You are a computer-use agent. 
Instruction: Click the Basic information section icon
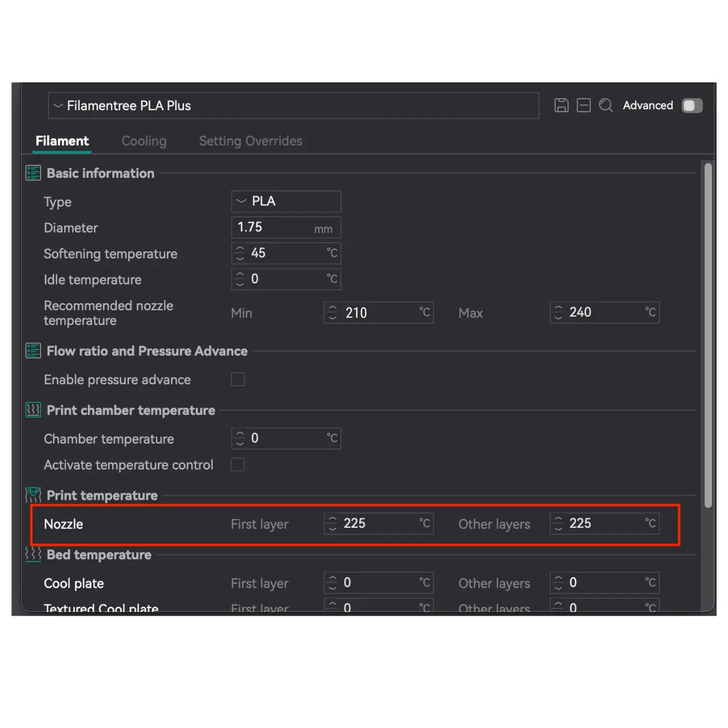pyautogui.click(x=33, y=173)
